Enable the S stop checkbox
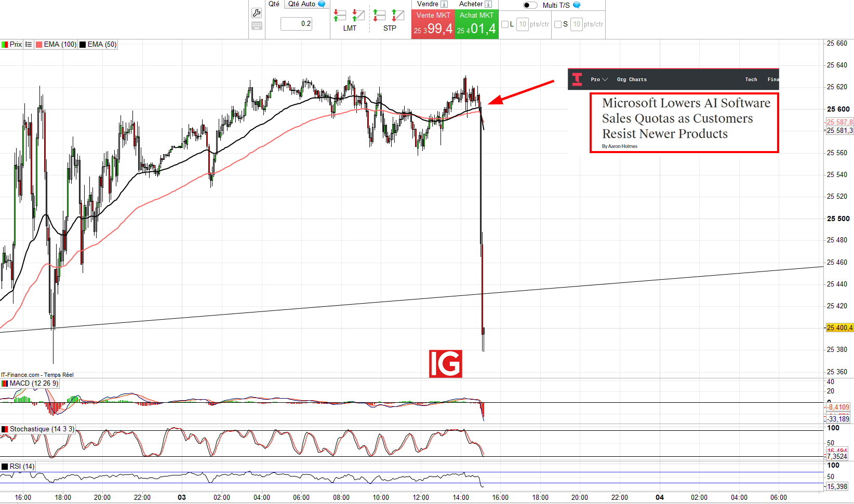Image resolution: width=854 pixels, height=504 pixels. tap(558, 24)
